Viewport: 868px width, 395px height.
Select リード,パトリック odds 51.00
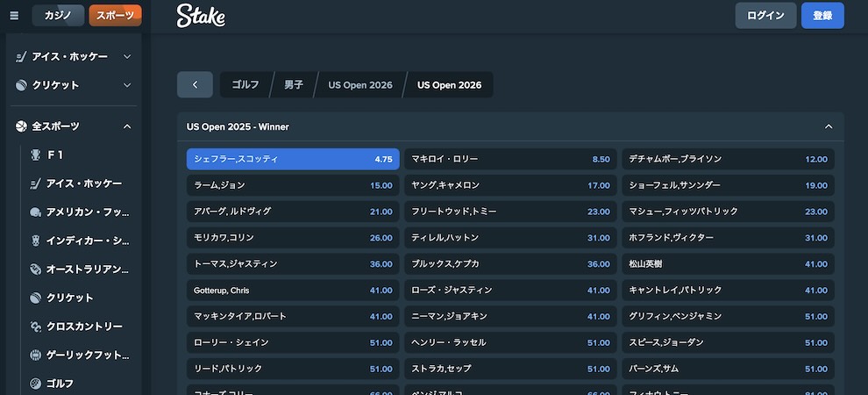pyautogui.click(x=293, y=369)
